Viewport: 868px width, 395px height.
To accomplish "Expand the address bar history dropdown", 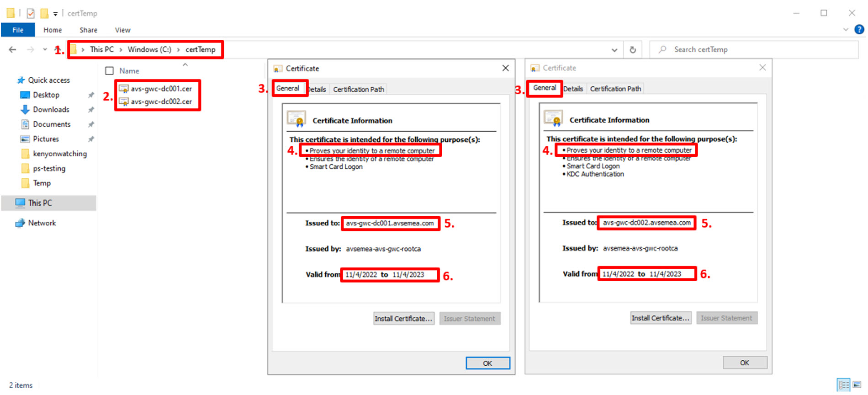I will click(x=614, y=50).
